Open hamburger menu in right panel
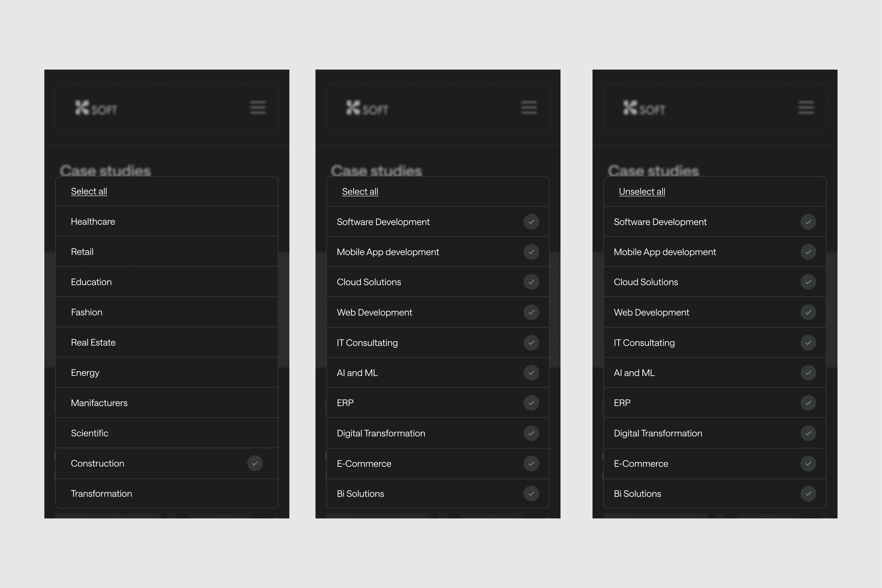The image size is (882, 588). pyautogui.click(x=806, y=108)
